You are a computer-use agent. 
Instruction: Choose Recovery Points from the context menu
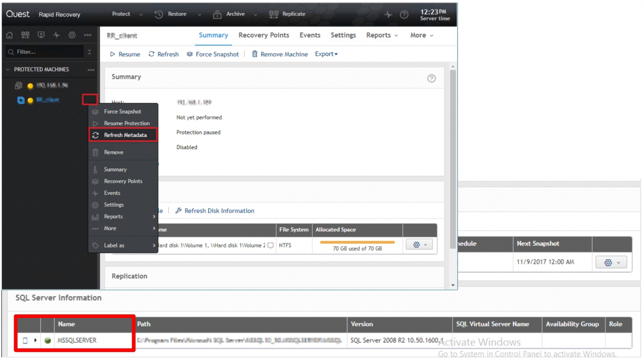[x=123, y=181]
